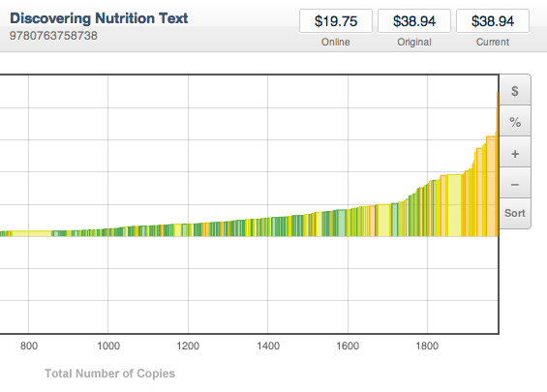
Task: Switch chart to dollar view
Action: coord(515,90)
